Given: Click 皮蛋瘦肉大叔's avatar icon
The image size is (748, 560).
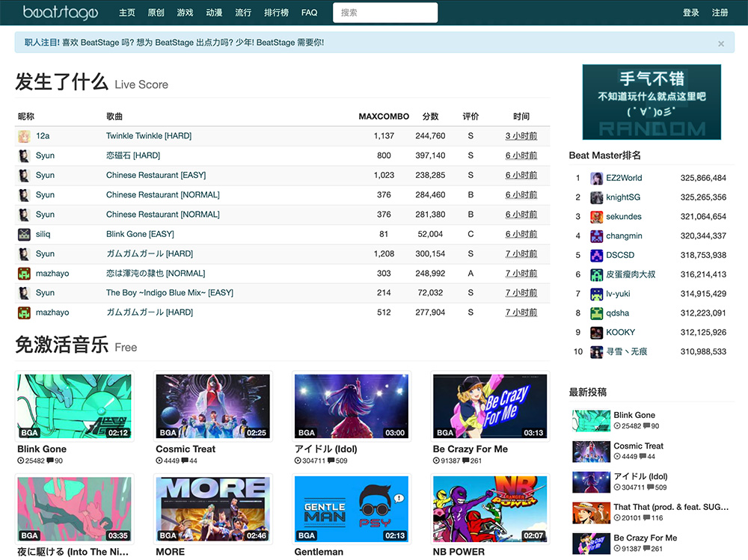Looking at the screenshot, I should pyautogui.click(x=596, y=274).
